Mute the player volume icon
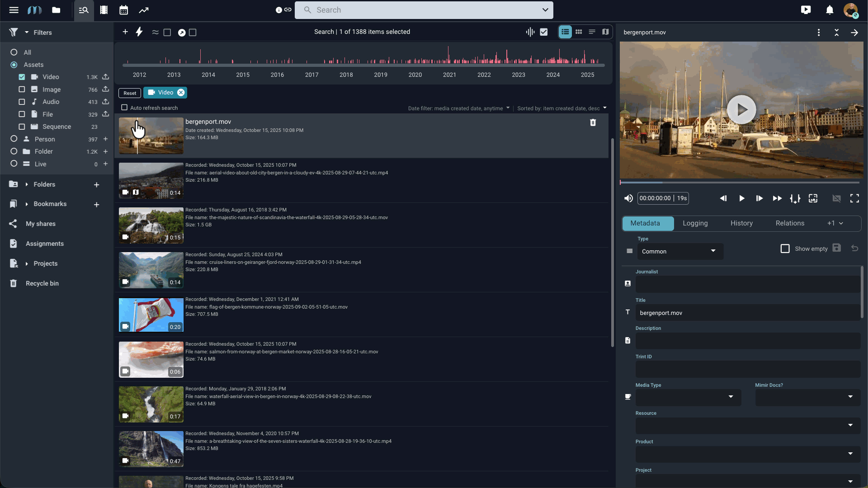This screenshot has height=488, width=868. pyautogui.click(x=628, y=198)
